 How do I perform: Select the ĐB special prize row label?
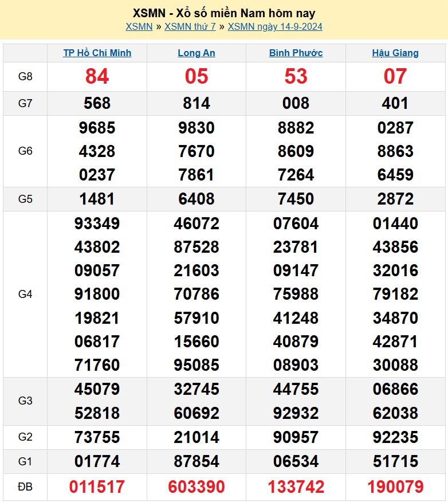coord(25,487)
